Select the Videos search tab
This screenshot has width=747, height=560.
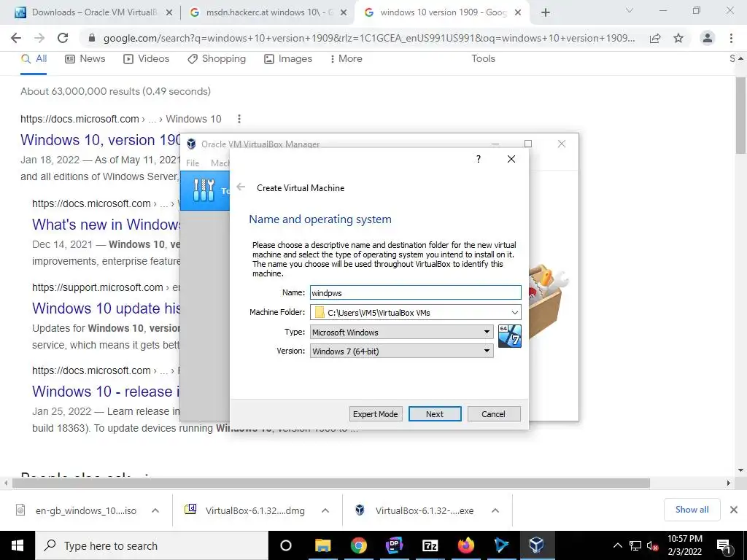pos(146,58)
